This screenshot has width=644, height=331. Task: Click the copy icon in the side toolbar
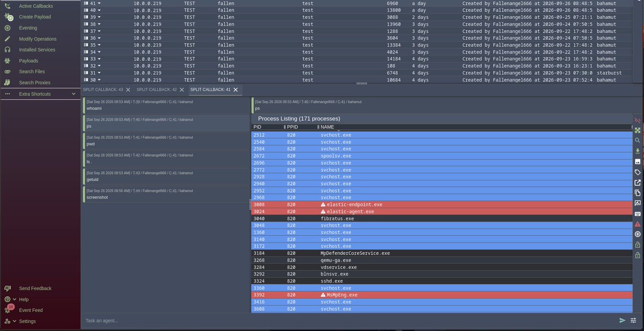(x=638, y=193)
